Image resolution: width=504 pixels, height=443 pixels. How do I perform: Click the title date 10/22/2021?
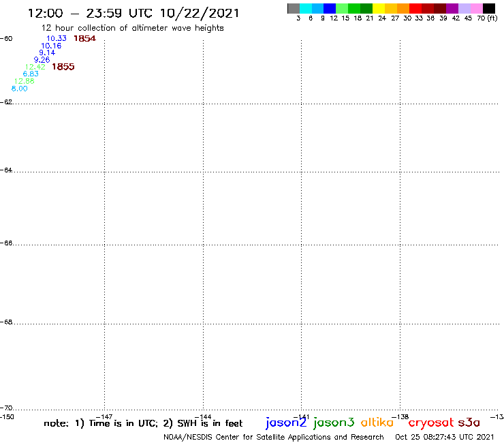click(x=200, y=13)
